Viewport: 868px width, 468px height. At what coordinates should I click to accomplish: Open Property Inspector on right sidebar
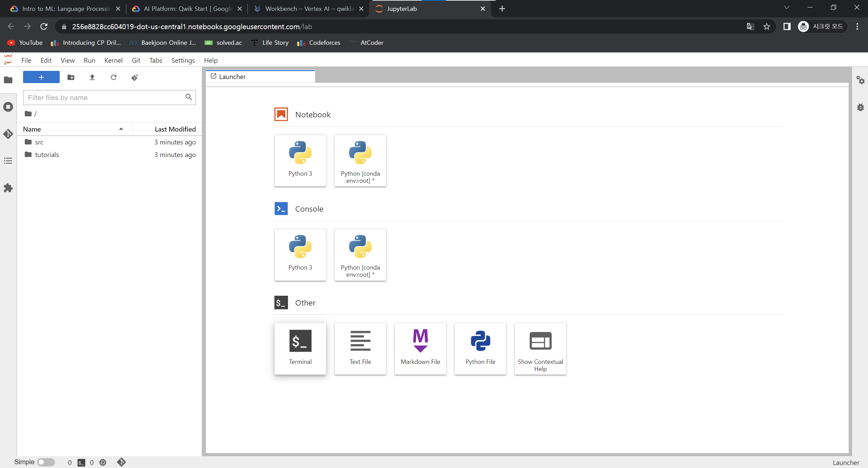click(860, 80)
